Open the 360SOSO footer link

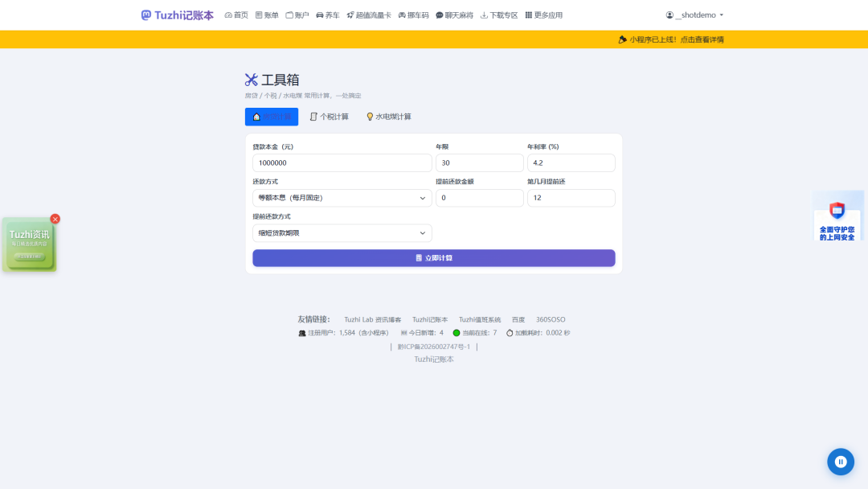(551, 319)
